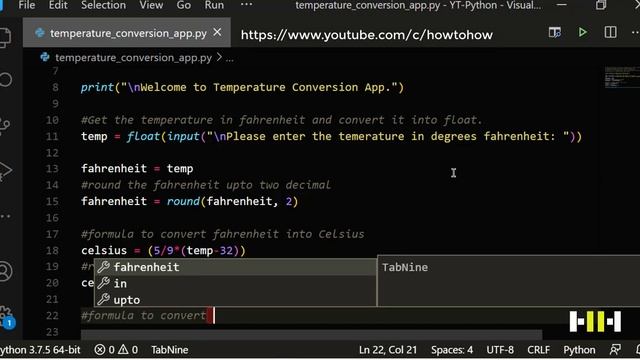Open Manage settings gear with badge

[x=6, y=317]
